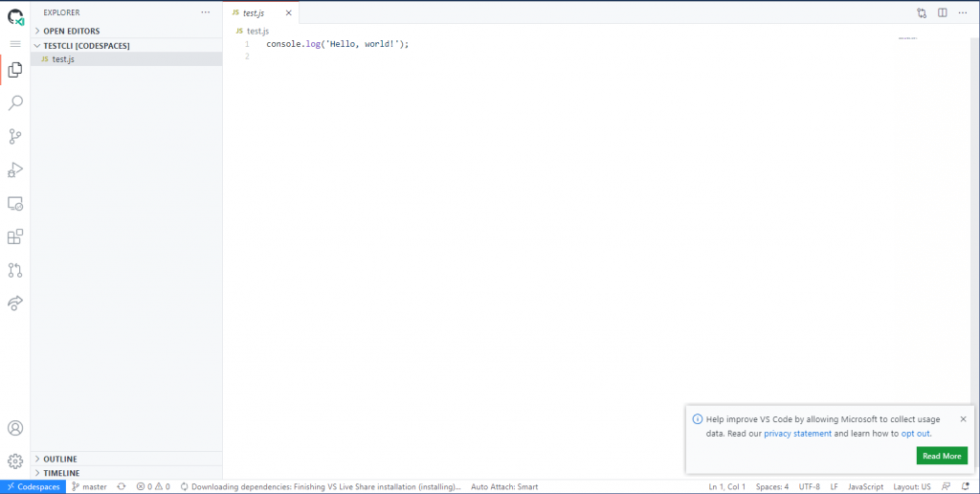Click the JS file icon in the breadcrumb
Screen dimensions: 980x494
239,31
